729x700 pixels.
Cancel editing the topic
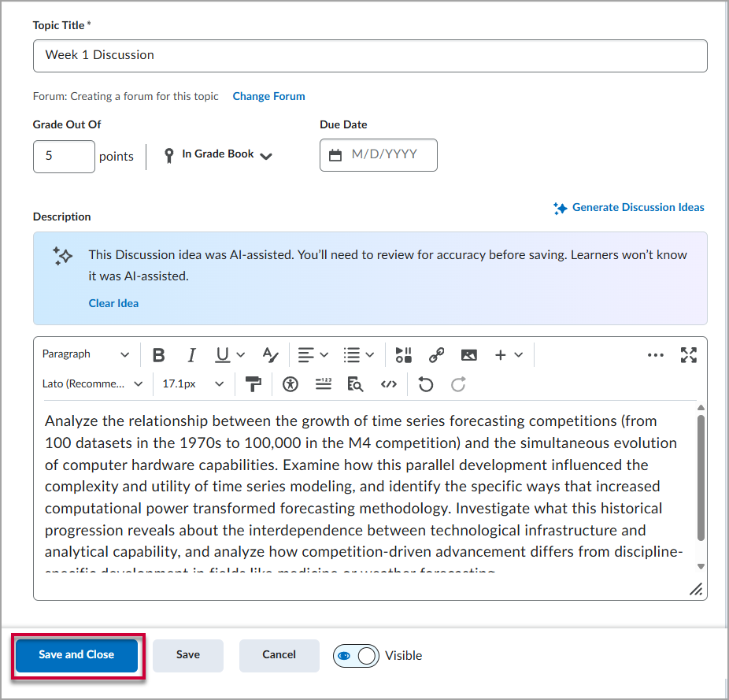(x=279, y=655)
